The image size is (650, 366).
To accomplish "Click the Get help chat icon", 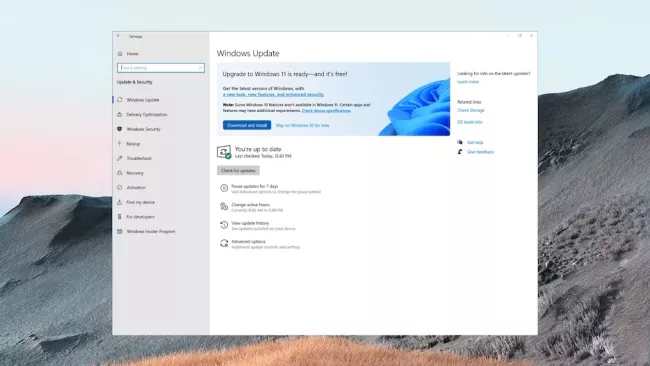I will (460, 142).
